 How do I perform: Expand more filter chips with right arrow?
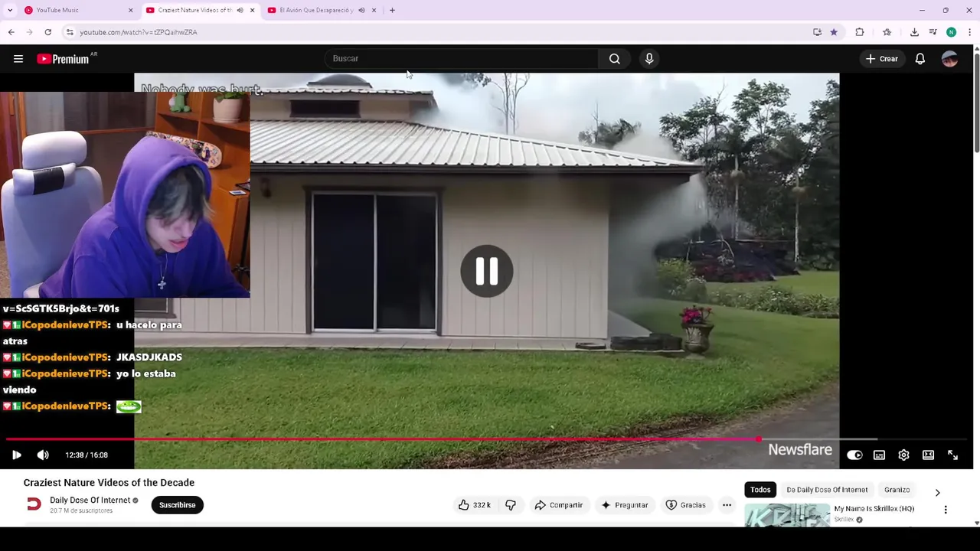pyautogui.click(x=937, y=492)
